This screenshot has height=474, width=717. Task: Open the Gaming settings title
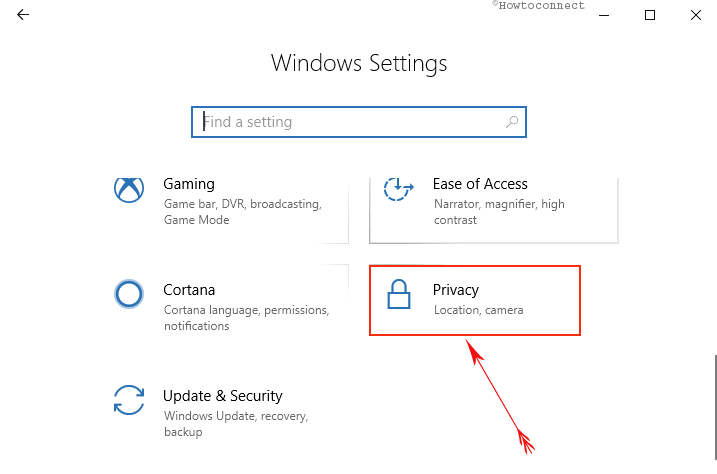[189, 184]
